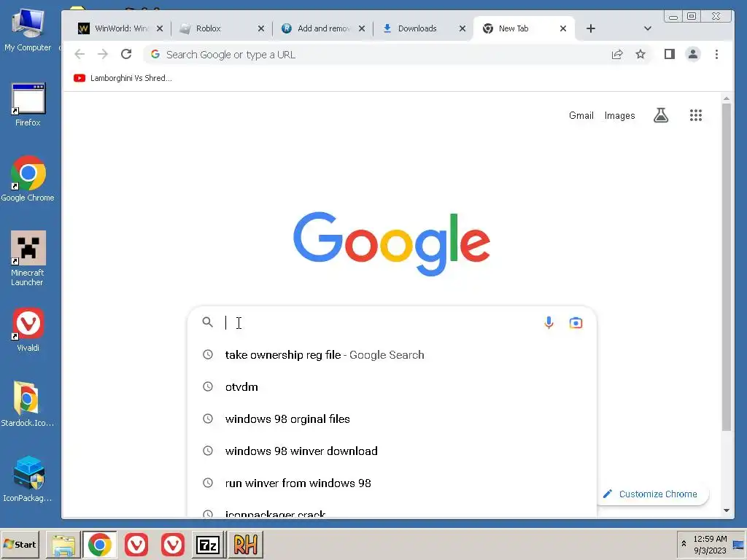
Task: Open Resource Hacker RH taskbar icon
Action: coord(245,545)
